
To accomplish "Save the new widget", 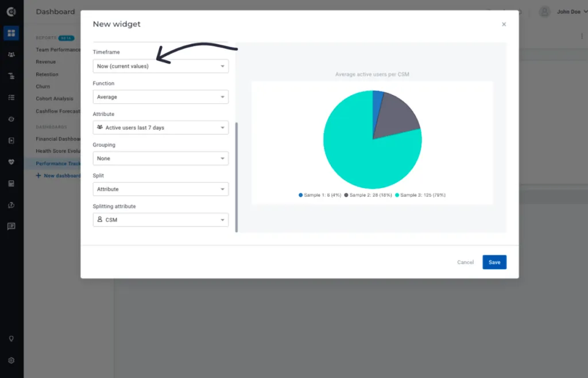I will click(x=494, y=262).
